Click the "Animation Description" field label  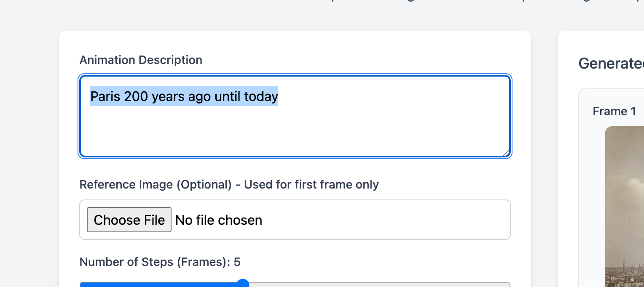(141, 60)
